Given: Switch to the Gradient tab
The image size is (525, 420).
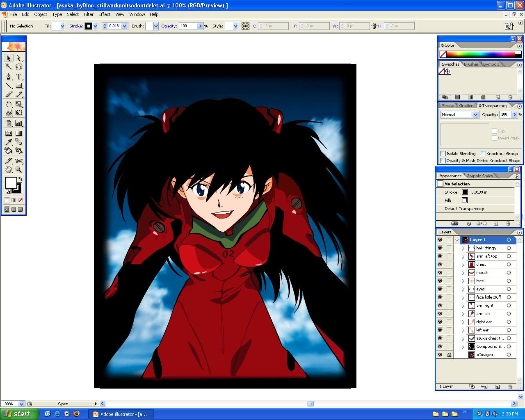Looking at the screenshot, I should (467, 106).
